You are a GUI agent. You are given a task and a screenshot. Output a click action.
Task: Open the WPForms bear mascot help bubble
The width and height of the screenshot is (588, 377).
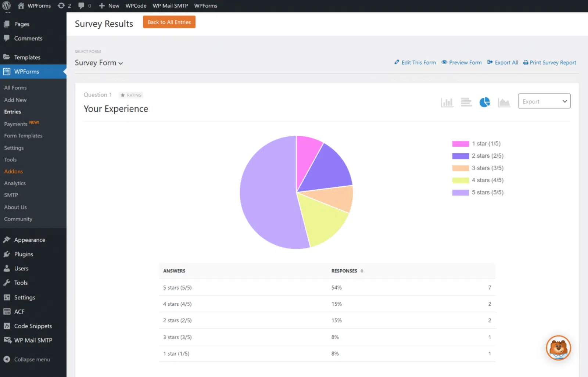[558, 348]
